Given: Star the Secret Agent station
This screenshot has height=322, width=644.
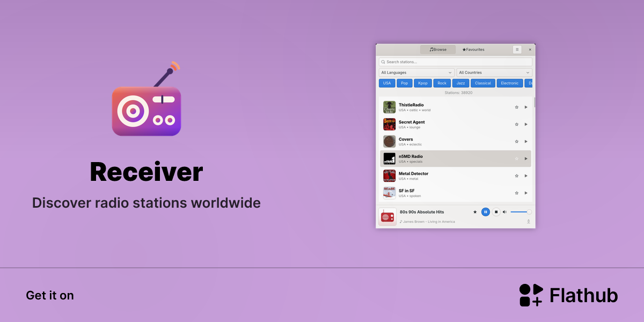Looking at the screenshot, I should point(517,124).
